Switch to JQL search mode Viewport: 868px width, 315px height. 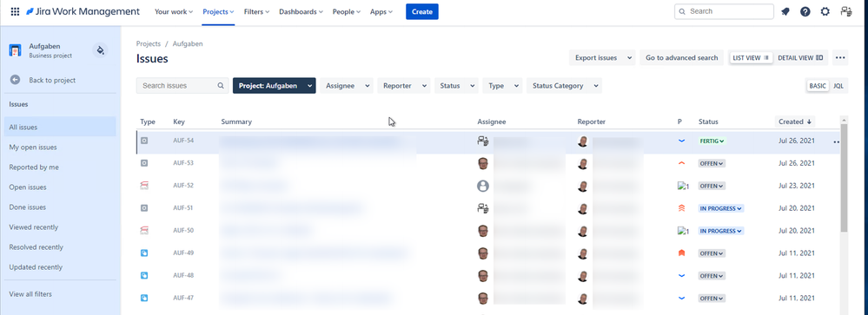[838, 86]
